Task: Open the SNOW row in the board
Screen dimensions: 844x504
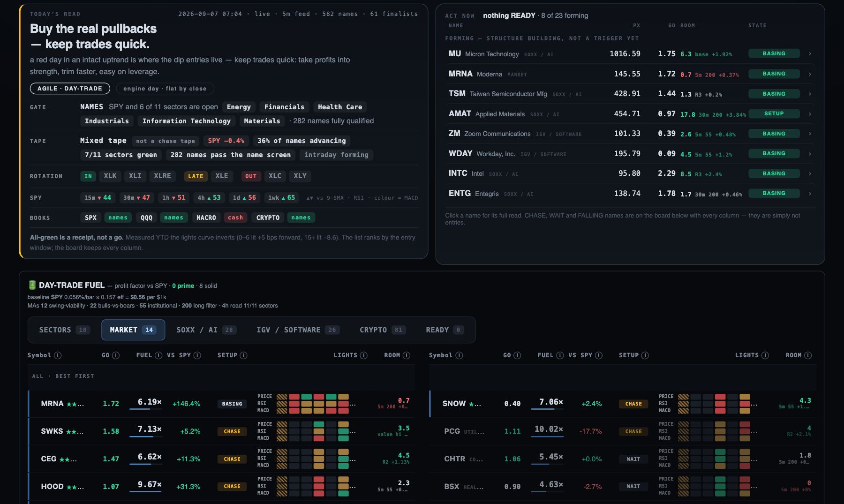Action: (623, 404)
